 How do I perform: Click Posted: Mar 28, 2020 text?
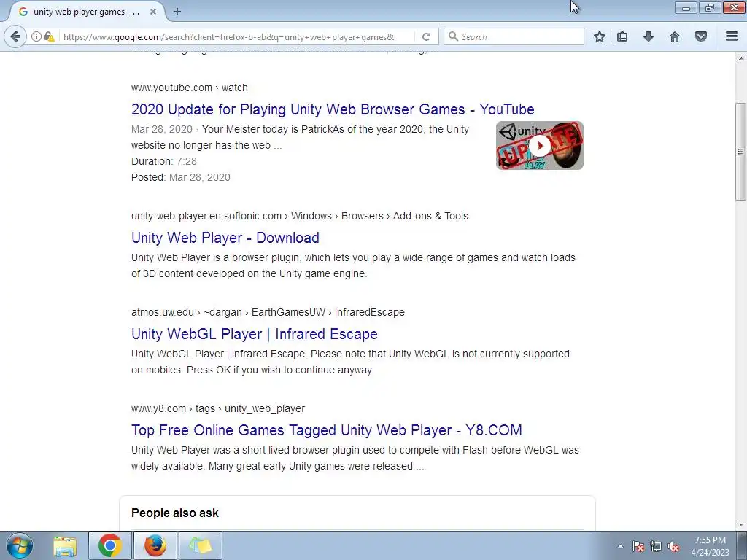181,177
